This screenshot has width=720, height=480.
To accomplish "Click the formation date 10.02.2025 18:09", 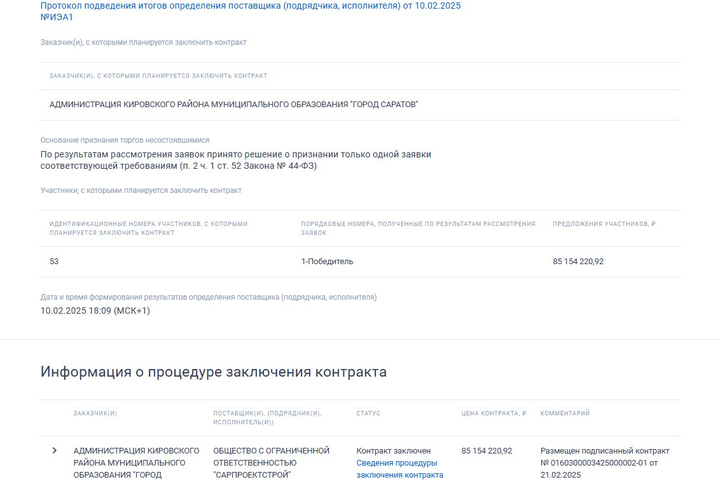I will pyautogui.click(x=95, y=311).
